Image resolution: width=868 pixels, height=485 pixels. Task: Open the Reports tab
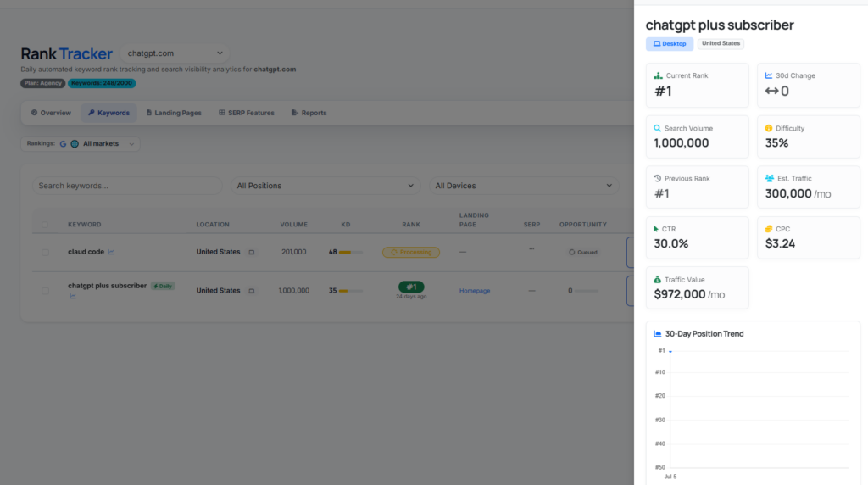point(309,113)
